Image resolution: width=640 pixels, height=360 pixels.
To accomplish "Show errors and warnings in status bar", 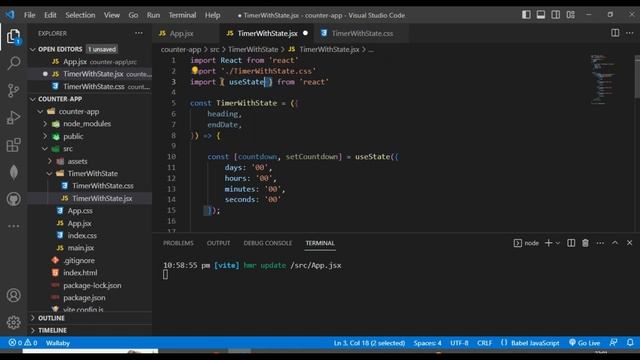I will pyautogui.click(x=23, y=343).
